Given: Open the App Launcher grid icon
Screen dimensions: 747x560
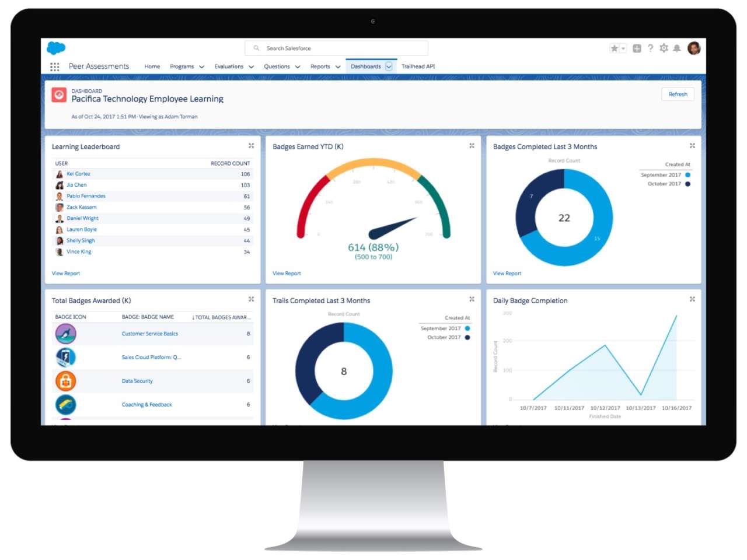Looking at the screenshot, I should tap(55, 66).
